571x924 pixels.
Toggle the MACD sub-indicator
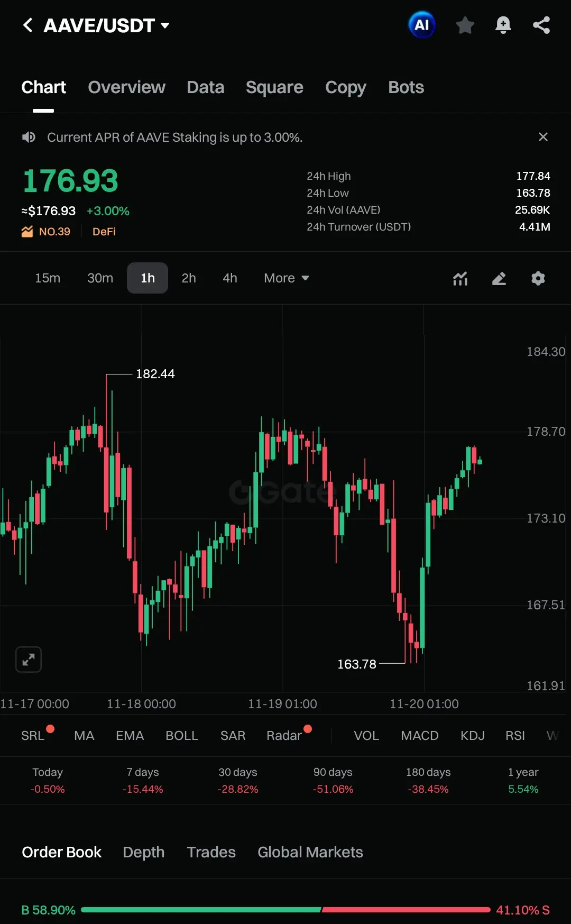(420, 736)
